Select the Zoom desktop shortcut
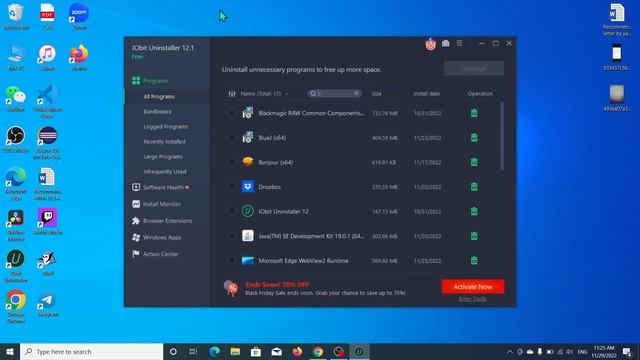 click(x=79, y=16)
